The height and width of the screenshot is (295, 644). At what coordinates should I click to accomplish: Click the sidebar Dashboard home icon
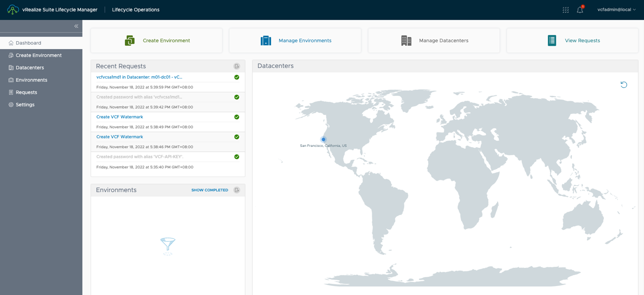11,43
